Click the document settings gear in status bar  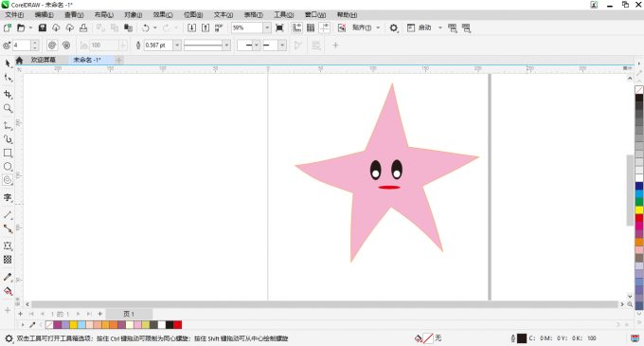(9, 338)
